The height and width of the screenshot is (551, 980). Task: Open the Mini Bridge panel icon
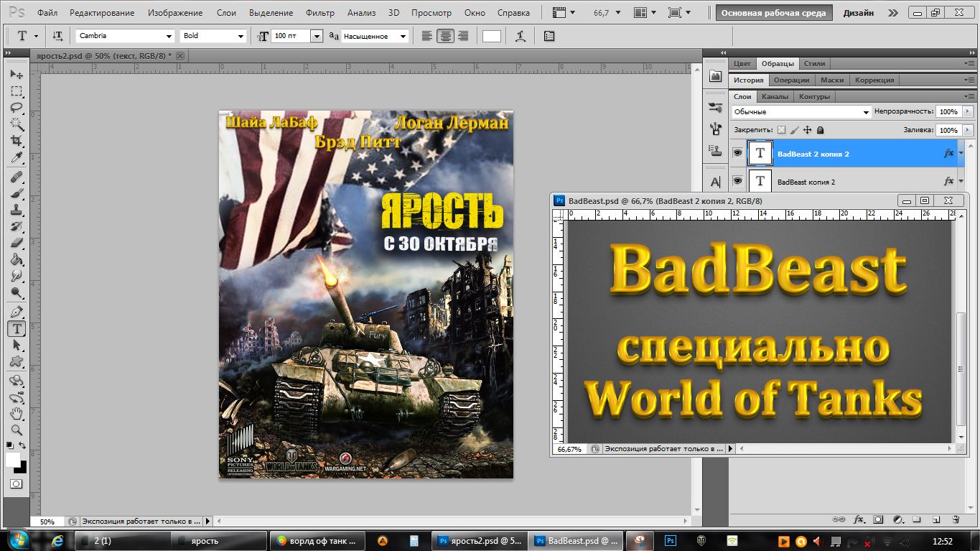pos(715,76)
